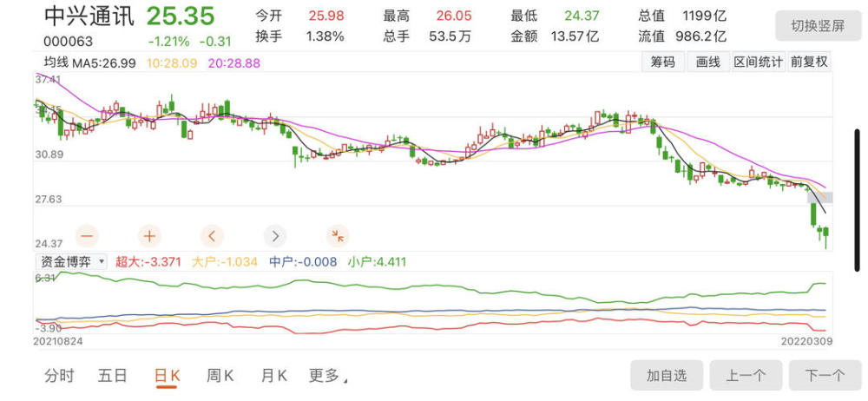868x401 pixels.
Task: Open the 筹码 chip distribution view
Action: [663, 62]
